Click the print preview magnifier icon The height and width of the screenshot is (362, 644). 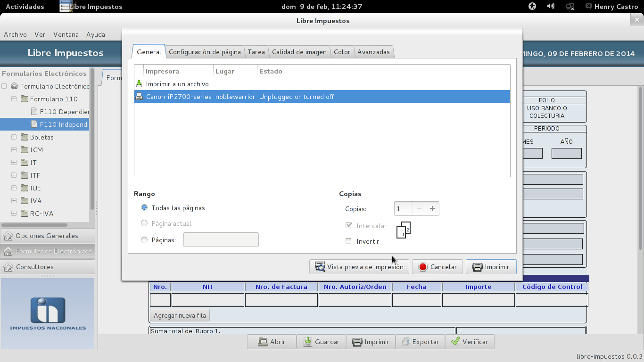pos(320,267)
